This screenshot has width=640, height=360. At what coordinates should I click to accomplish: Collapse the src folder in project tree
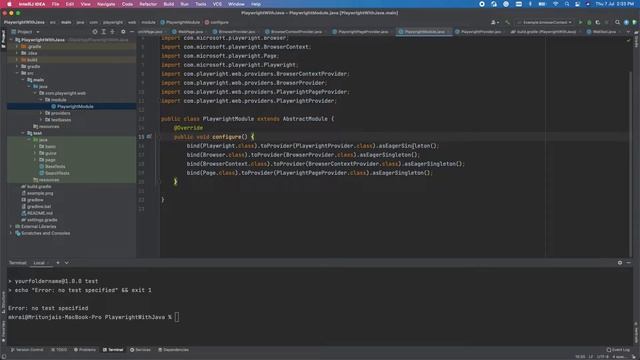(x=18, y=73)
